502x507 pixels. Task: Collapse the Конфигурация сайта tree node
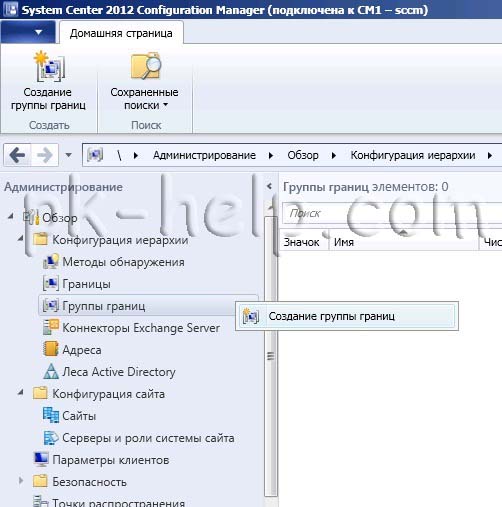[x=21, y=392]
